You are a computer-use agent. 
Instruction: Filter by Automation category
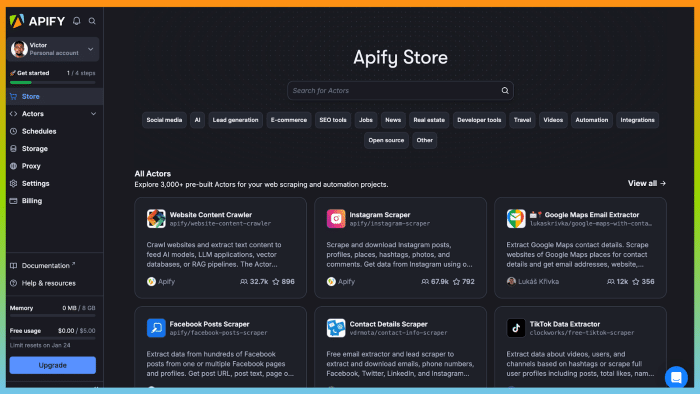pyautogui.click(x=592, y=120)
